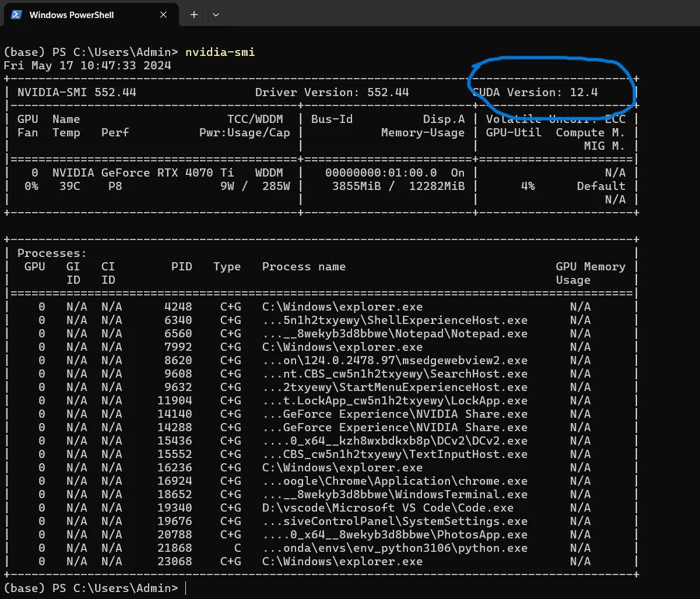Click the TCC/WDDM column header

point(255,119)
